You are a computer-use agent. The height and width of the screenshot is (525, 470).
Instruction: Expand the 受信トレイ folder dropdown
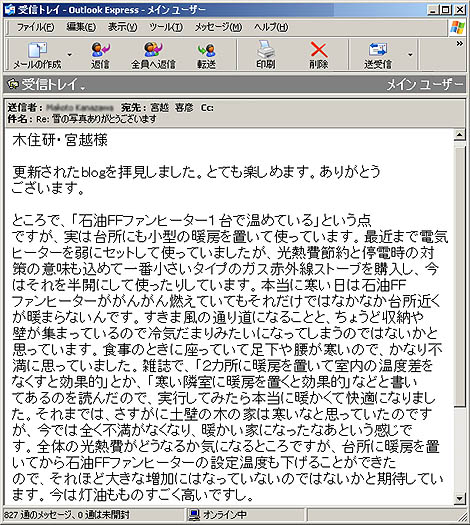pos(83,88)
